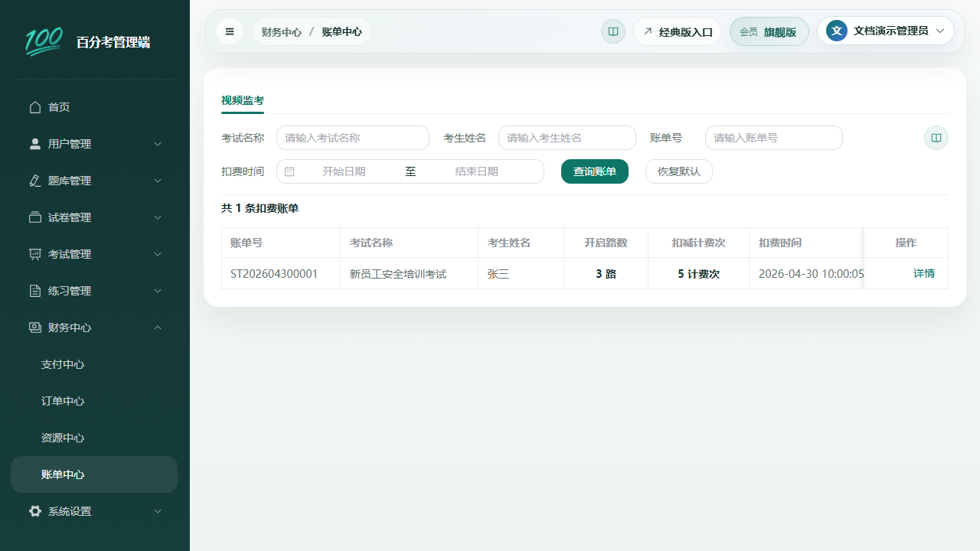The height and width of the screenshot is (551, 980).
Task: Click the 开启路数 column header
Action: coord(606,243)
